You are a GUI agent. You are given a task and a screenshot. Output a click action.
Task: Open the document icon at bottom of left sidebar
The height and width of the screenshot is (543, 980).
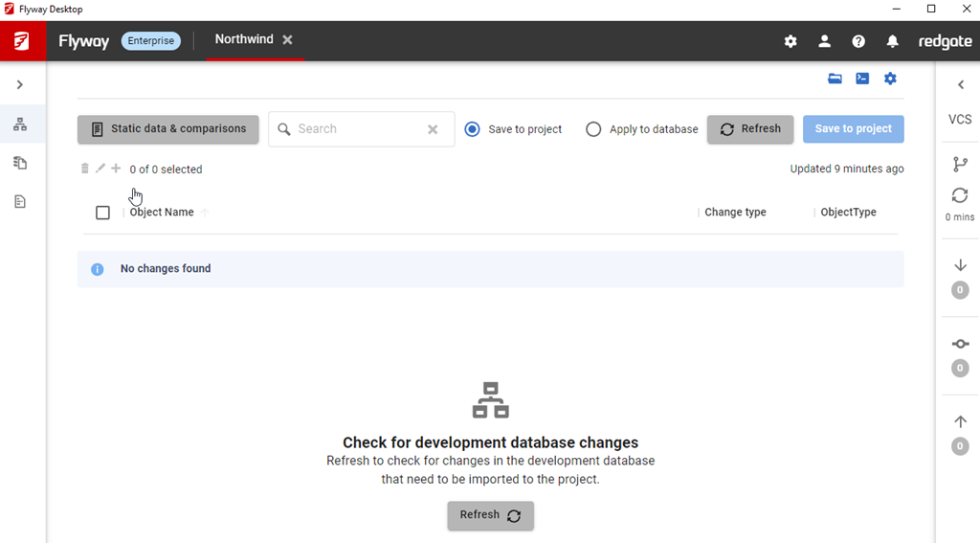pyautogui.click(x=20, y=202)
